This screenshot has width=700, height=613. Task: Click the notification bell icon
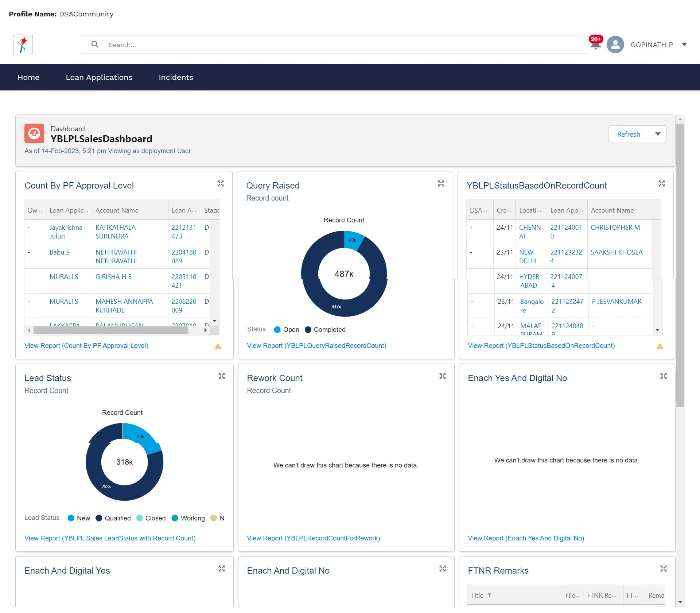coord(595,44)
